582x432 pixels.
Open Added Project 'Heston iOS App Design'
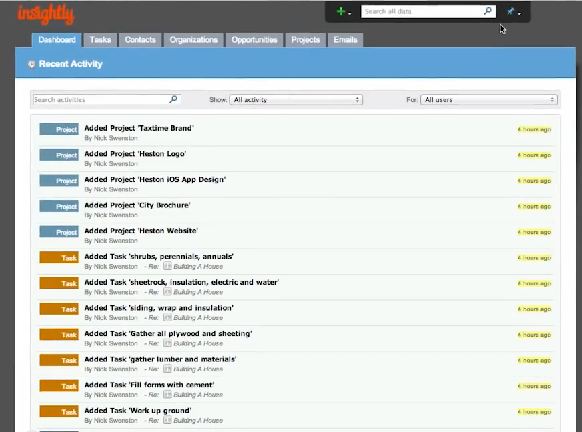click(155, 179)
